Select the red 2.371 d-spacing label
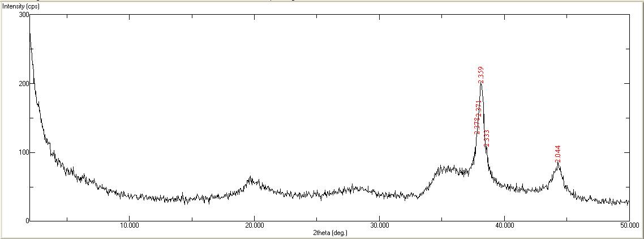 [479, 109]
